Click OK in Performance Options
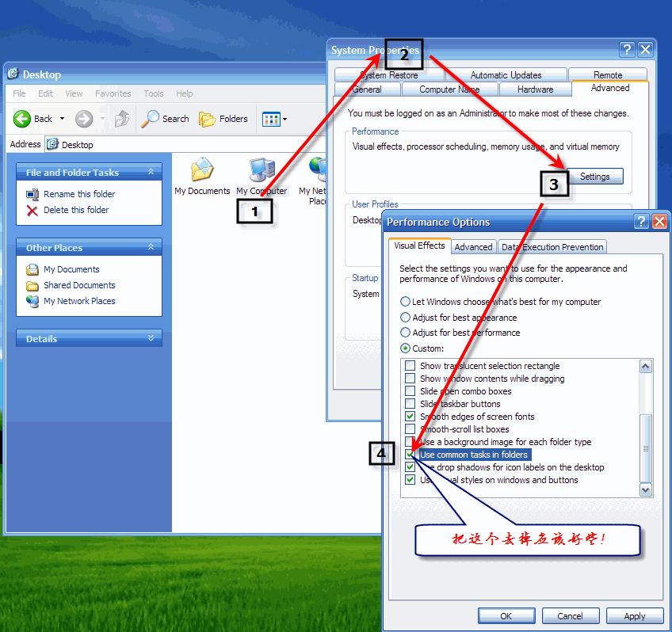Viewport: 672px width, 632px height. pos(506,616)
